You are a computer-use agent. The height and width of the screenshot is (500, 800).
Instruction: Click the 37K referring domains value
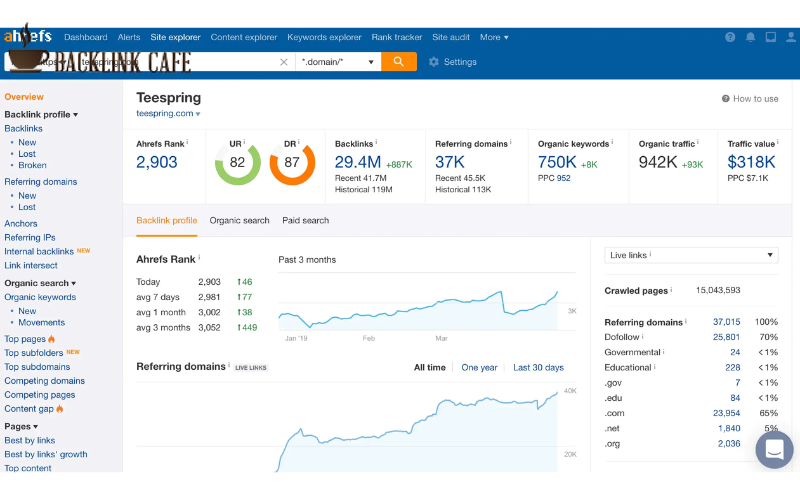click(449, 162)
